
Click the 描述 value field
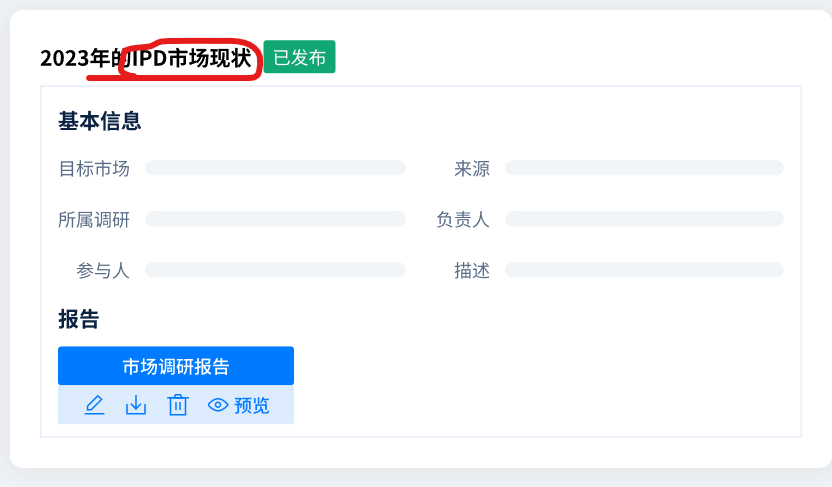tap(644, 270)
